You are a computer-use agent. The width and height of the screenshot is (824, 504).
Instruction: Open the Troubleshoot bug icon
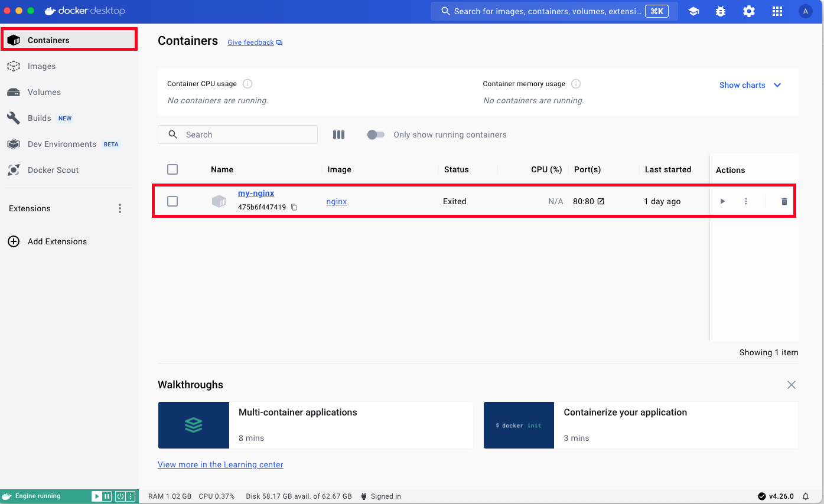pyautogui.click(x=721, y=11)
